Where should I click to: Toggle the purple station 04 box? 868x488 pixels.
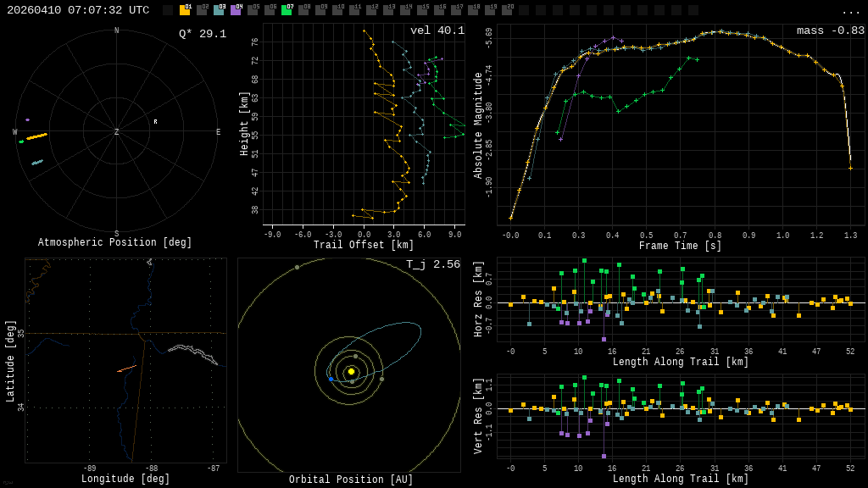(236, 10)
